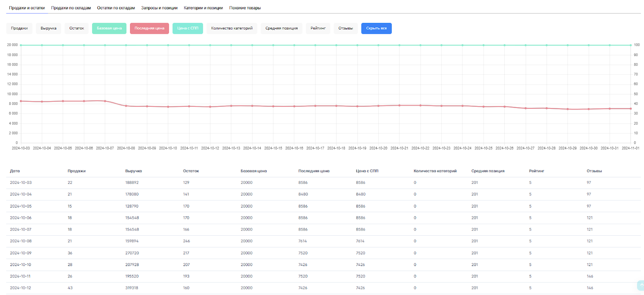Disable the Цена с СПП series
Image resolution: width=644 pixels, height=295 pixels.
click(x=188, y=28)
